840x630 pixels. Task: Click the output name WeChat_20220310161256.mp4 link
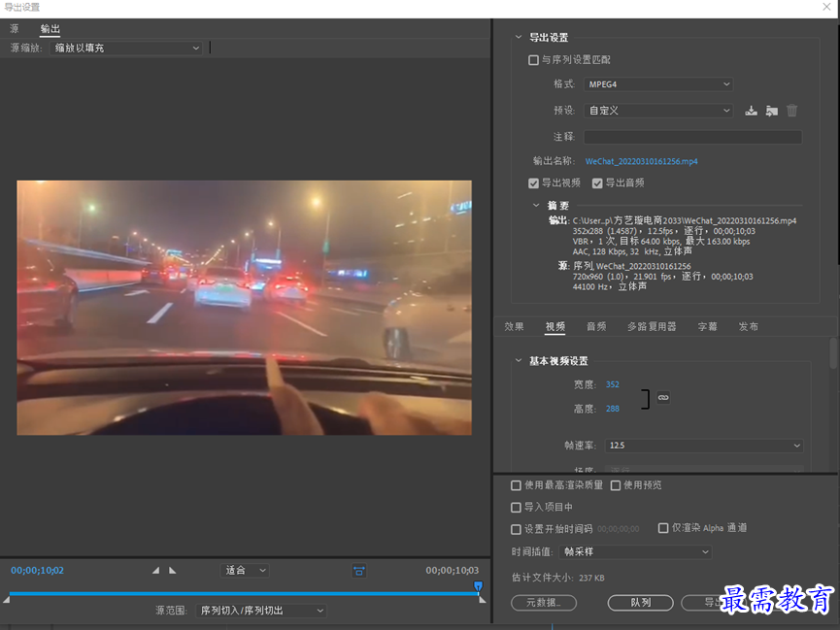pyautogui.click(x=641, y=161)
